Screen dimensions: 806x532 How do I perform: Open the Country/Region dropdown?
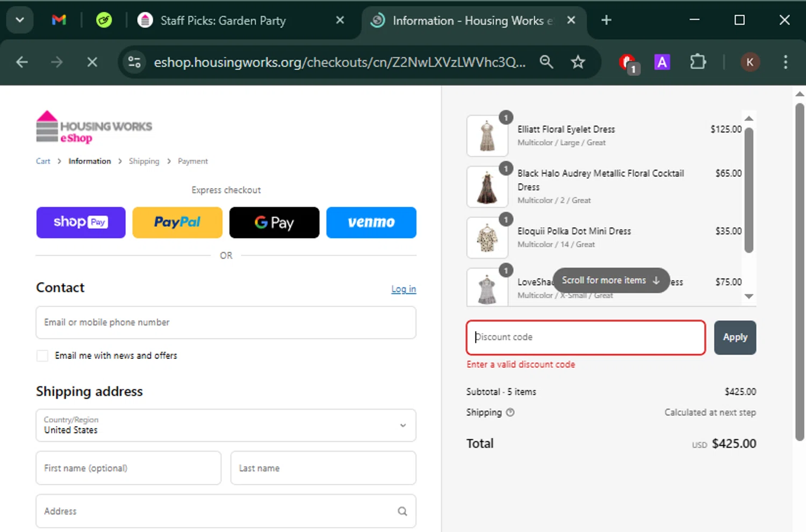226,425
